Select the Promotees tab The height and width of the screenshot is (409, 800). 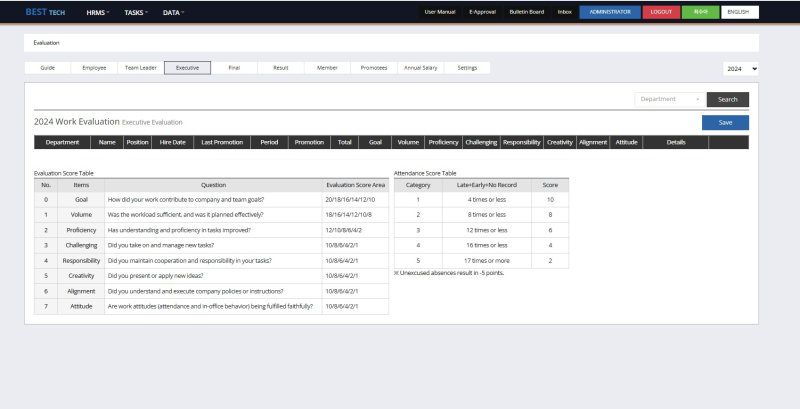[373, 68]
